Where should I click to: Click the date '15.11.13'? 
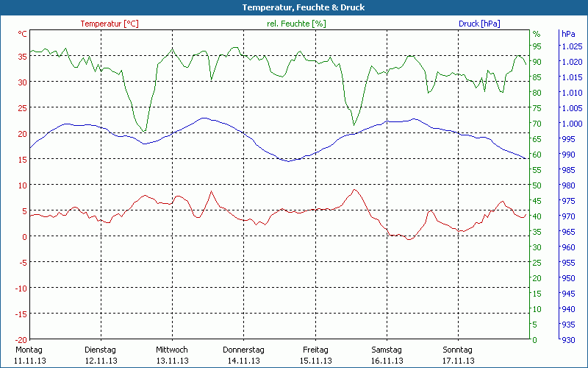coord(316,361)
